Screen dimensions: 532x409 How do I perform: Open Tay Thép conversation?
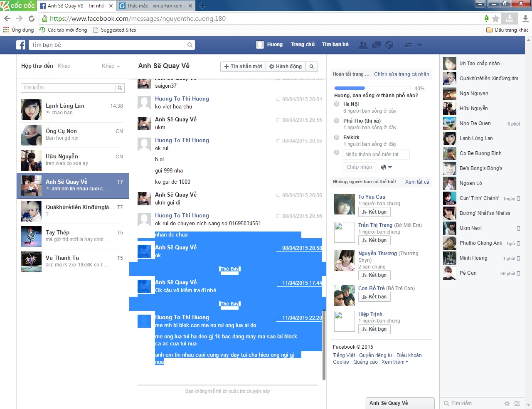pos(73,237)
